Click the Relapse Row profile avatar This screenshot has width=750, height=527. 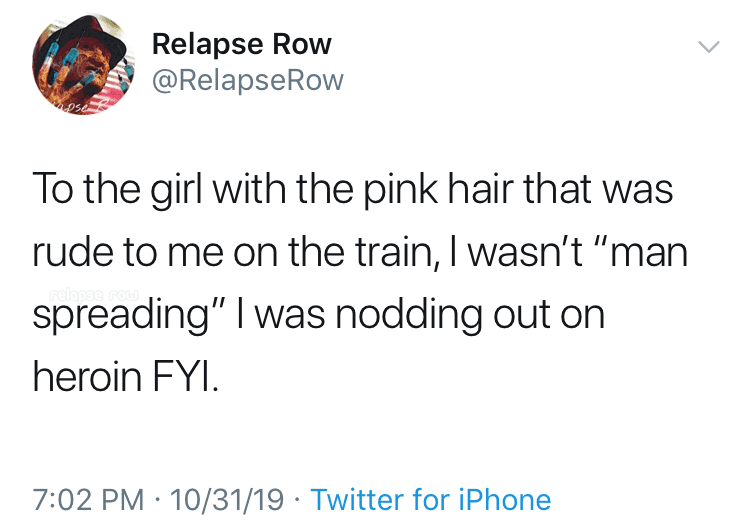[x=84, y=64]
